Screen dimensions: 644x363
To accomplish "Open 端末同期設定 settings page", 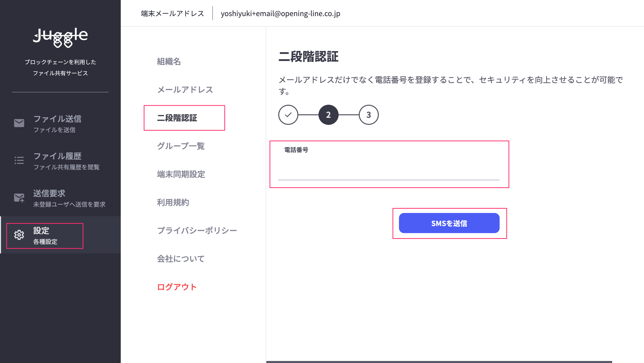I will pyautogui.click(x=181, y=174).
